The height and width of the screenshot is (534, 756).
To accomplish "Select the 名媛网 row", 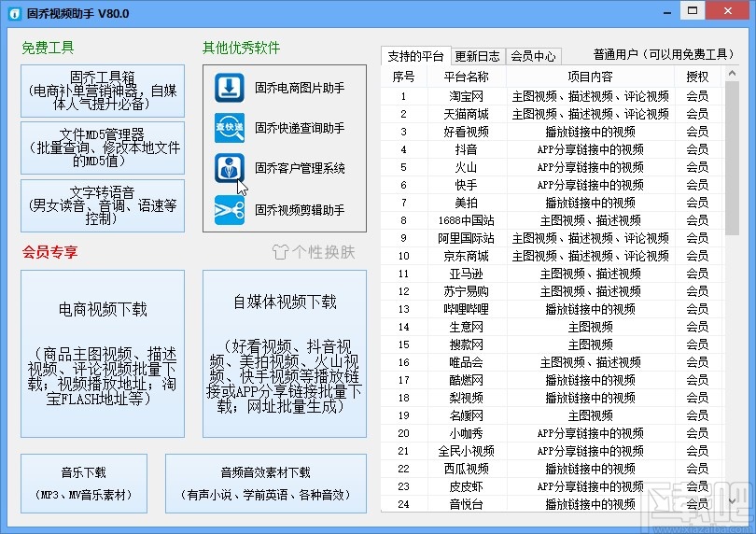I will point(553,415).
